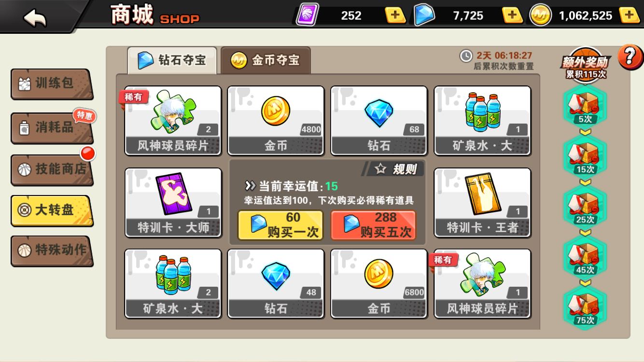The width and height of the screenshot is (644, 362).
Task: Buy once for 60 diamonds
Action: 280,225
